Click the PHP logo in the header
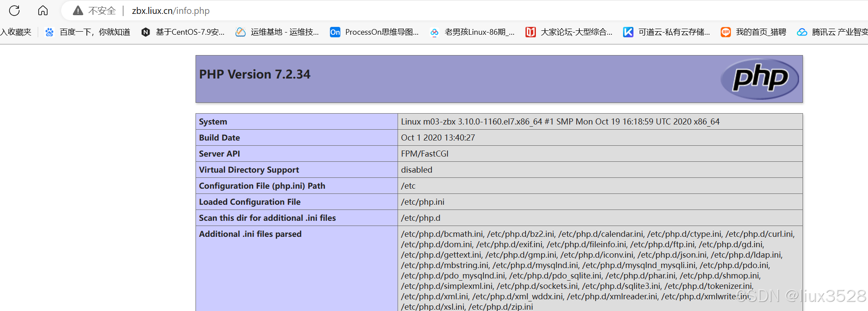Viewport: 868px width, 311px height. (x=760, y=79)
